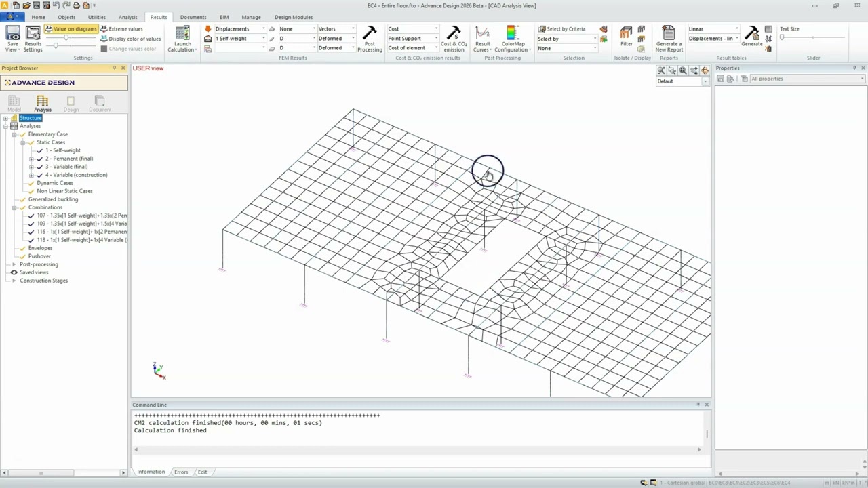
Task: Pin the Command Line panel
Action: click(x=698, y=405)
